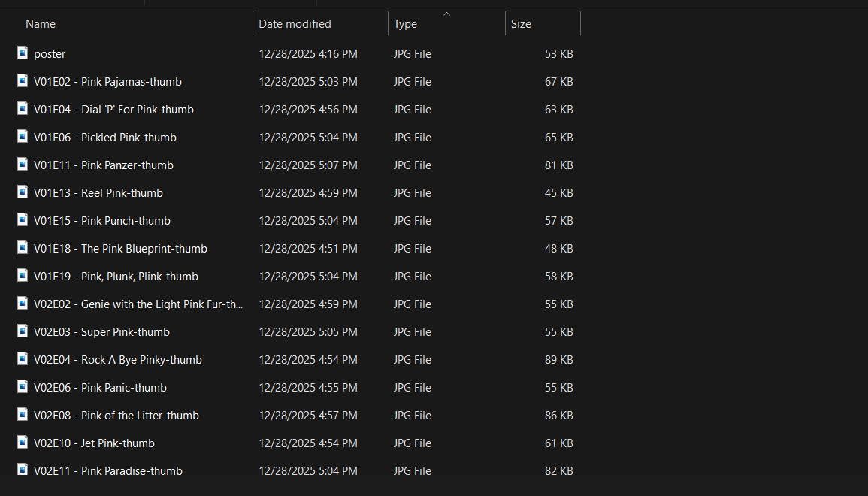The width and height of the screenshot is (868, 496).
Task: Click the sort arrow above the Type column
Action: pos(447,14)
